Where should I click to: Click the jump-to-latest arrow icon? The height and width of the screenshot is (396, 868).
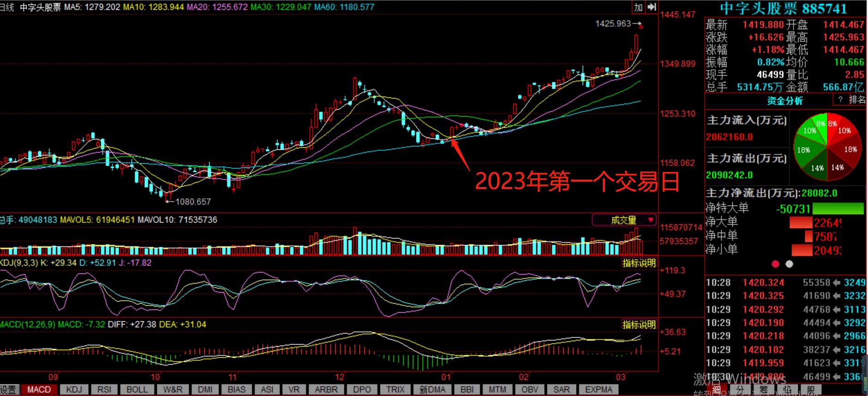click(x=651, y=7)
